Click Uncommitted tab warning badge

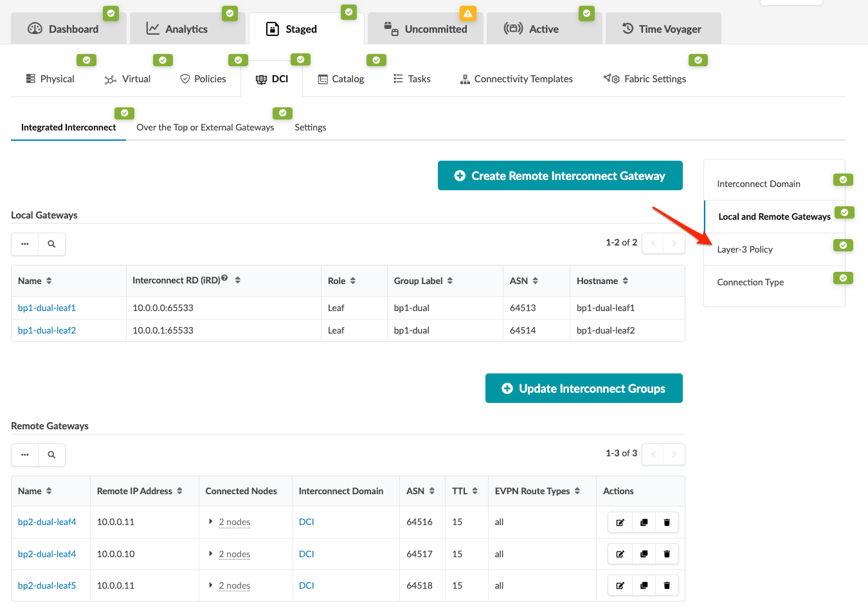tap(468, 13)
